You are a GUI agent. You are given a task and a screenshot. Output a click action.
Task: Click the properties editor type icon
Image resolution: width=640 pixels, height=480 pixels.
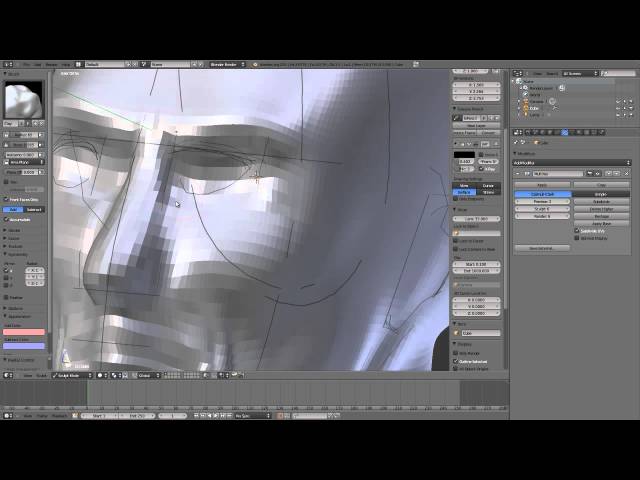(x=517, y=132)
